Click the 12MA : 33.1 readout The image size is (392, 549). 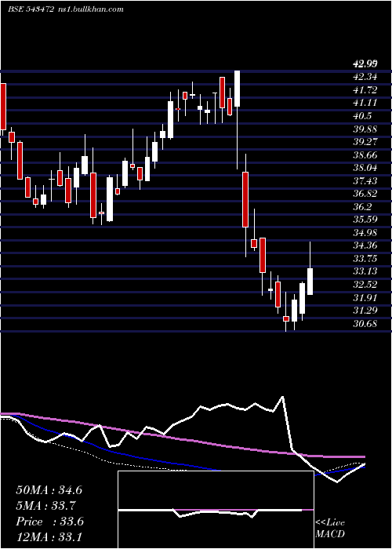point(49,537)
